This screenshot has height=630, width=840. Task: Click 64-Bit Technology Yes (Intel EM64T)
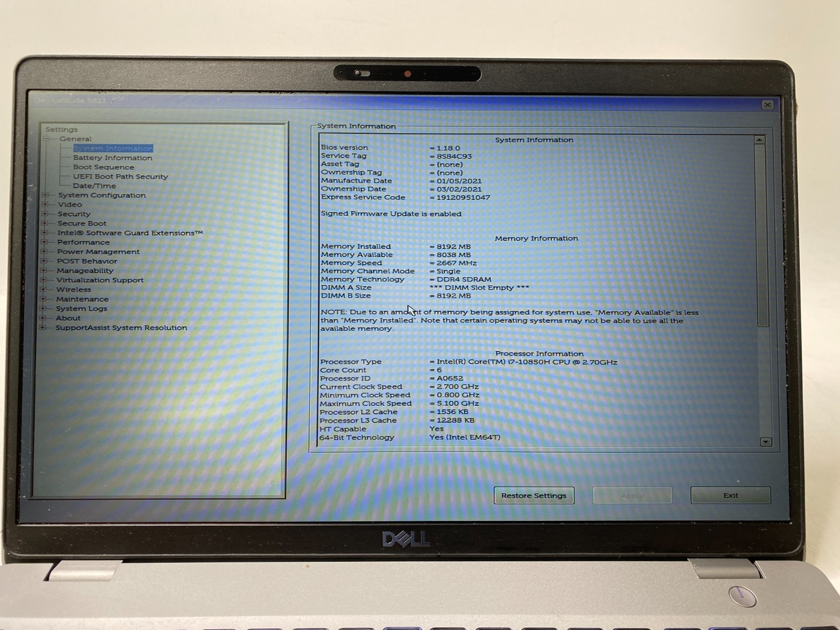(465, 437)
